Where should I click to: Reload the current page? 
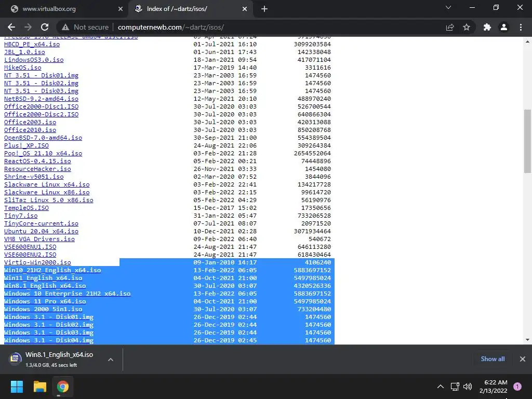45,27
